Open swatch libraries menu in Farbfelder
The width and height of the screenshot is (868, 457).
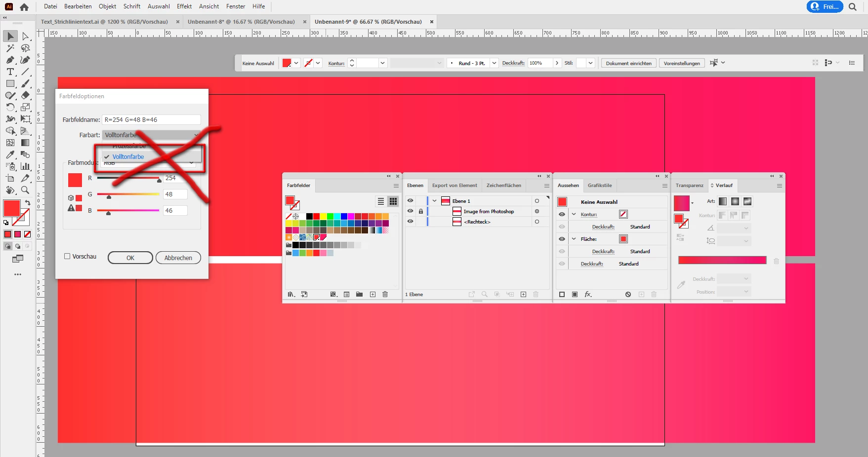(x=291, y=295)
